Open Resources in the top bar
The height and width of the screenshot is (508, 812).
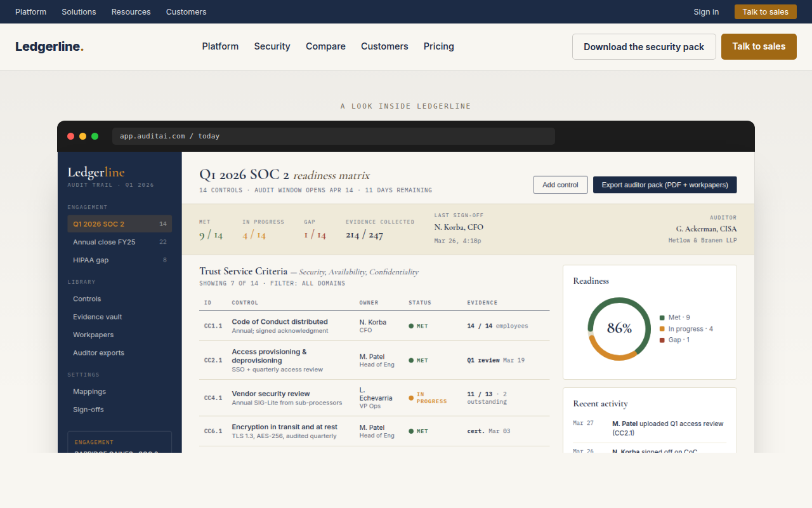(131, 11)
